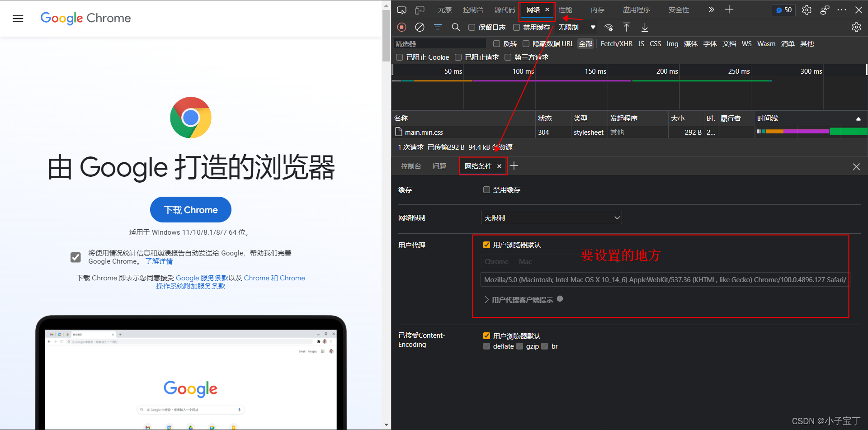Import HAR file upload arrow
The width and height of the screenshot is (868, 430).
(x=627, y=27)
